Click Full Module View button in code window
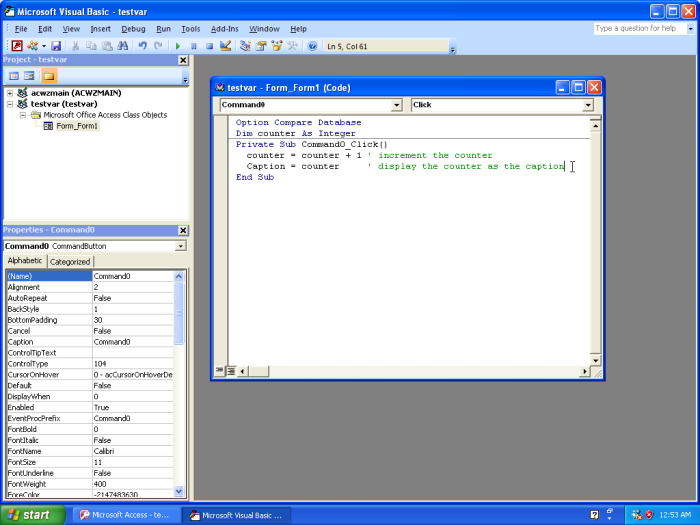The height and width of the screenshot is (525, 700). pyautogui.click(x=231, y=371)
